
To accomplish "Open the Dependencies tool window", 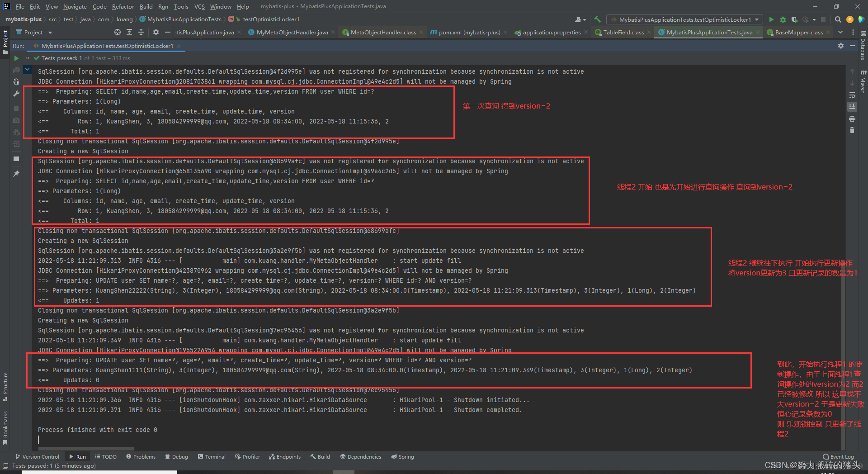I will click(x=361, y=457).
